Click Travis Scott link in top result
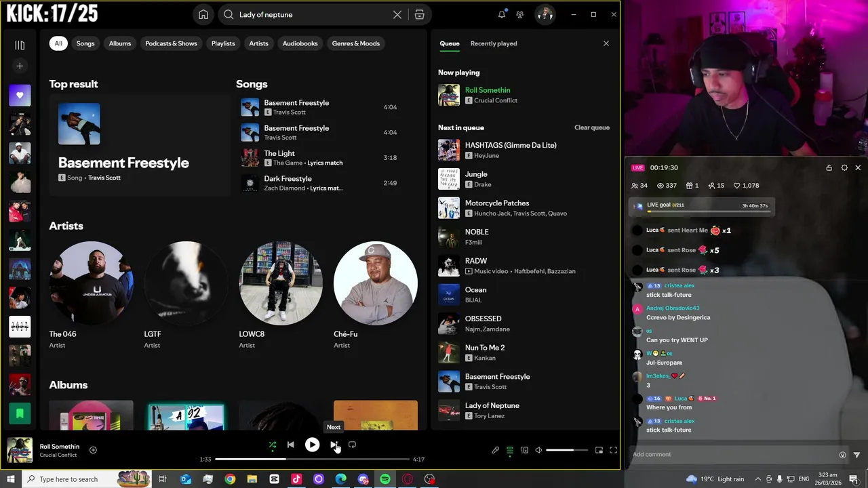868x488 pixels. (x=104, y=178)
